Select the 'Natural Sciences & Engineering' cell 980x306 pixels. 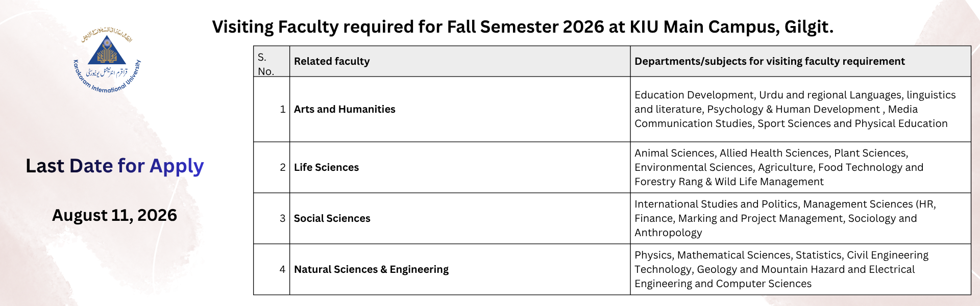point(460,269)
